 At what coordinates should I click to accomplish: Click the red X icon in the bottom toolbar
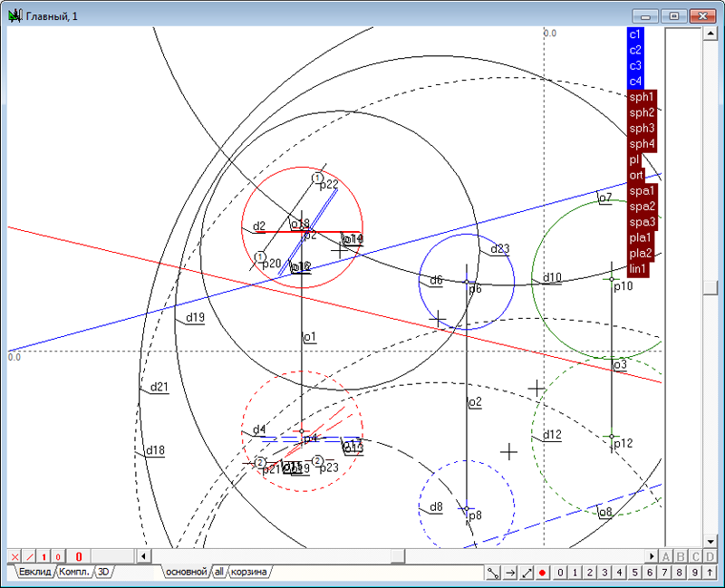(x=14, y=556)
